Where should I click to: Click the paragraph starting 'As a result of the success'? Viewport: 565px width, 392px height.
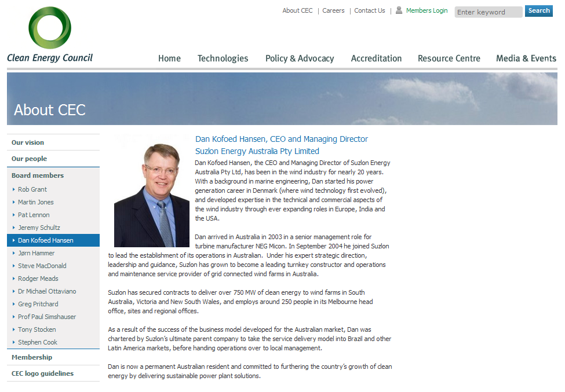pos(249,339)
